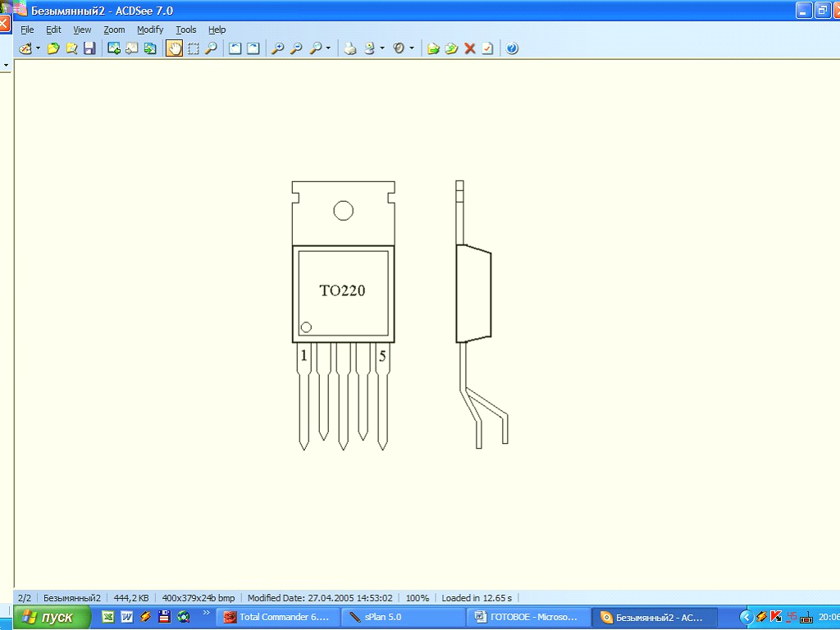Open dropdown next to the first toolbar icon
This screenshot has width=840, height=630.
[x=38, y=48]
